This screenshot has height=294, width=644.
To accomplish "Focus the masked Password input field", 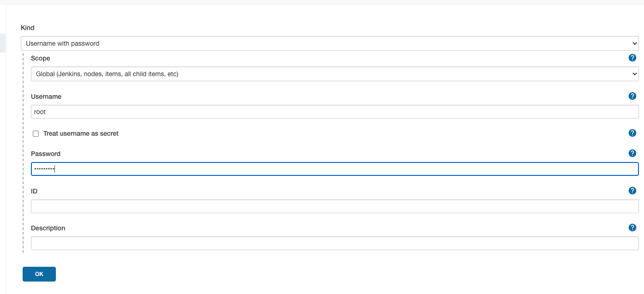I will point(334,169).
